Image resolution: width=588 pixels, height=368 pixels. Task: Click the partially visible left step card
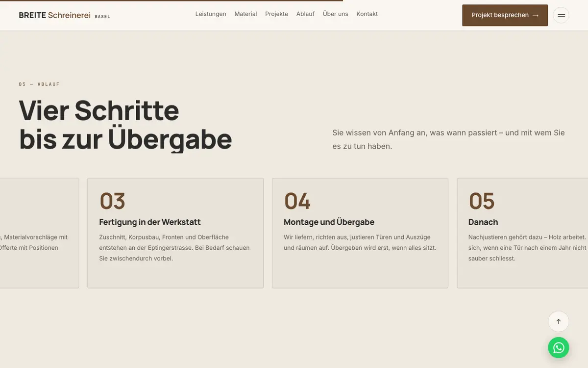39,233
